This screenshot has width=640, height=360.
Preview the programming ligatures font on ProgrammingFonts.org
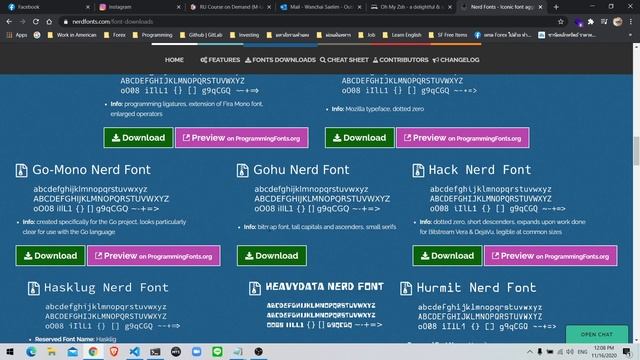[242, 138]
